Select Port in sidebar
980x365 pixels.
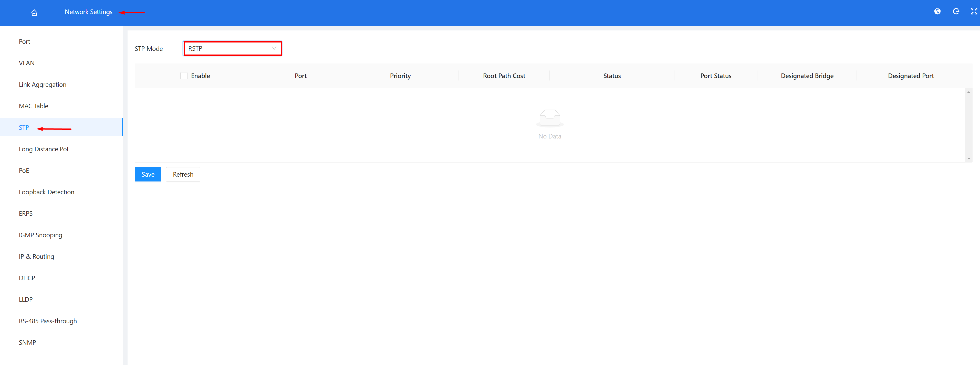click(x=24, y=41)
